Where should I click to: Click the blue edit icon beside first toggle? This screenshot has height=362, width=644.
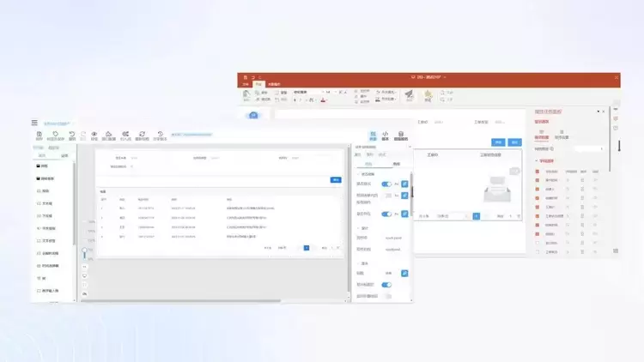click(x=404, y=184)
